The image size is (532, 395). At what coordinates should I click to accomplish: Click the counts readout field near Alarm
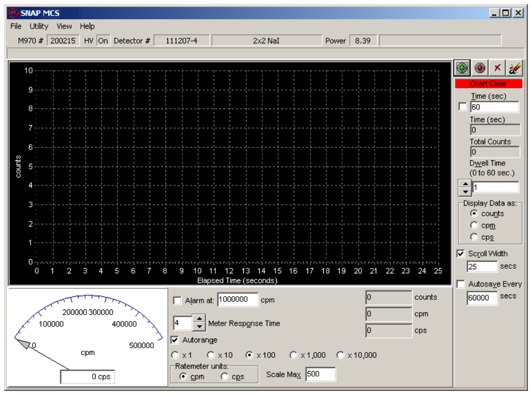pos(389,298)
